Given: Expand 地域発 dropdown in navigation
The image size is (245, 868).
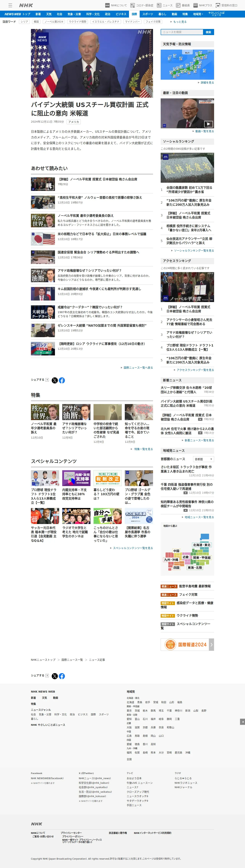Looking at the screenshot, I should (198, 14).
